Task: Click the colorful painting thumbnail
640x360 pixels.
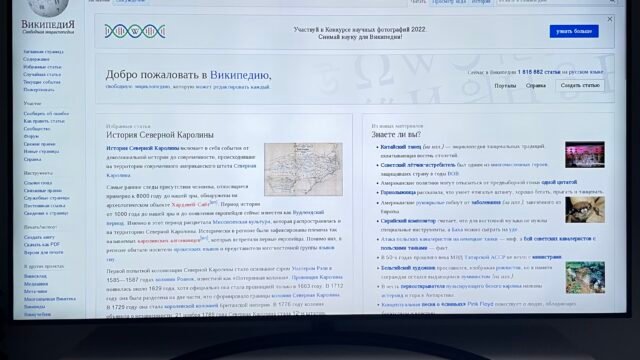Action: [585, 278]
